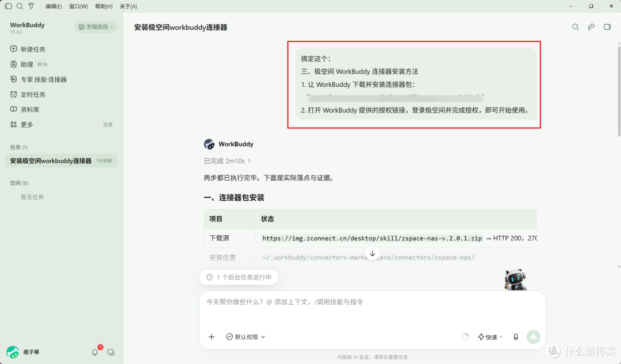Select task 安装极空间workbuddy连接器 in sidebar

tap(61, 161)
